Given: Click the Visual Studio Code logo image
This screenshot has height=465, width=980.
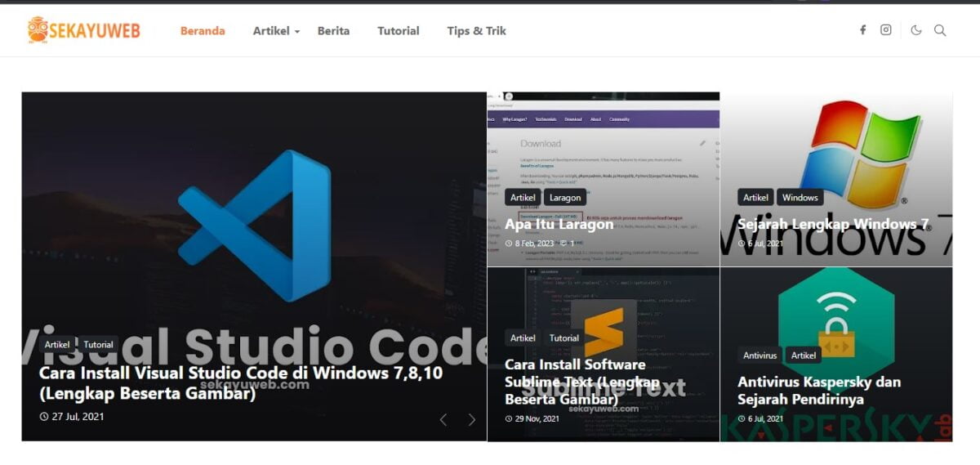Looking at the screenshot, I should tap(254, 226).
